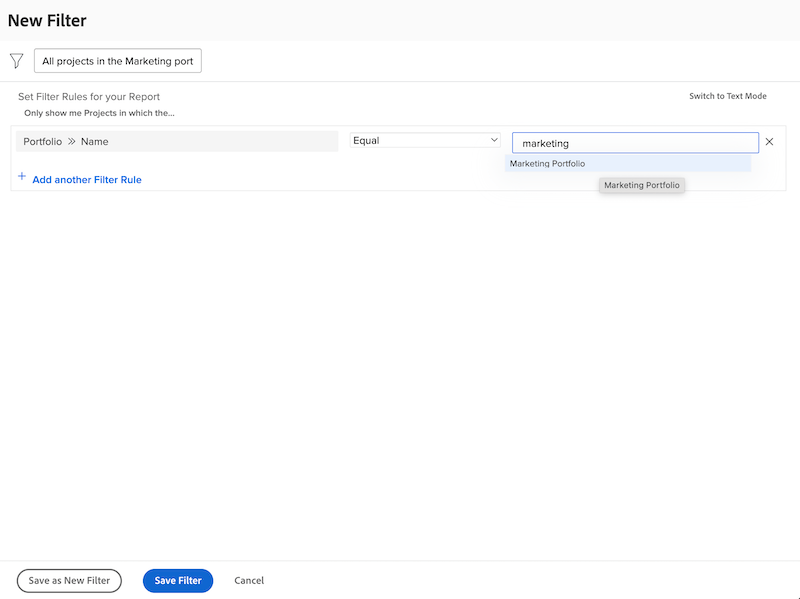Remove the filter rule using the X icon
The image size is (800, 599).
click(x=769, y=141)
